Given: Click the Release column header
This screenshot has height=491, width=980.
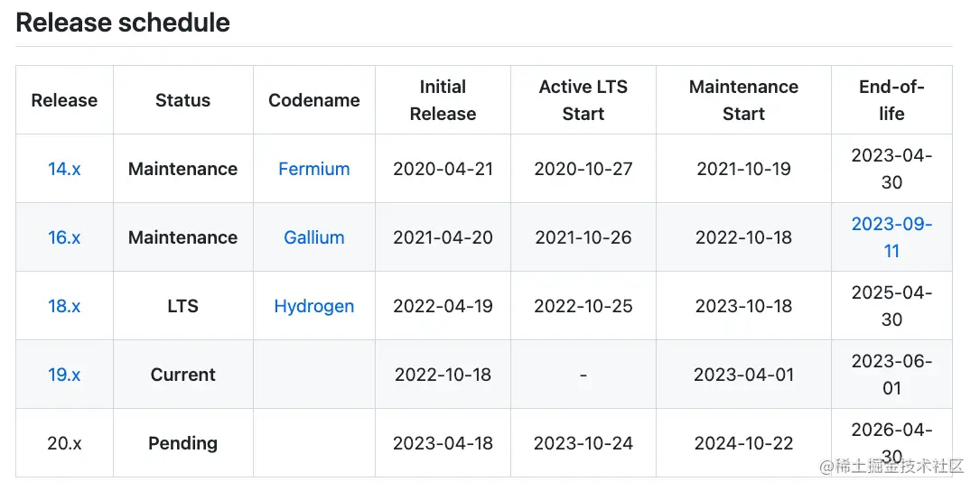Looking at the screenshot, I should [x=64, y=100].
